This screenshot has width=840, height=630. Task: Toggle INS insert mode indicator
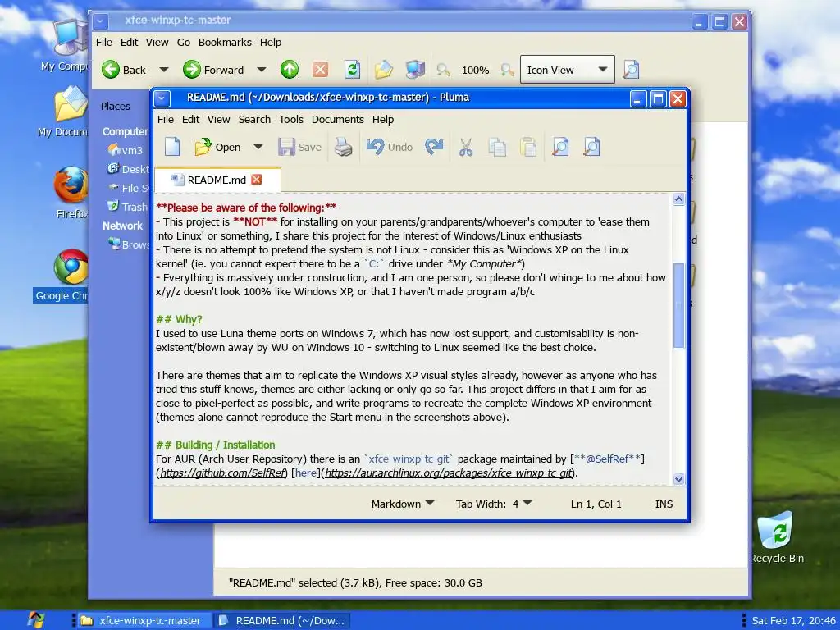click(x=664, y=504)
